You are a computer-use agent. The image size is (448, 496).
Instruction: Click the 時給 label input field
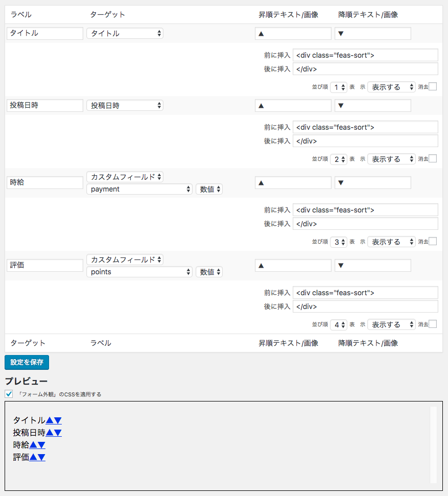tap(45, 182)
